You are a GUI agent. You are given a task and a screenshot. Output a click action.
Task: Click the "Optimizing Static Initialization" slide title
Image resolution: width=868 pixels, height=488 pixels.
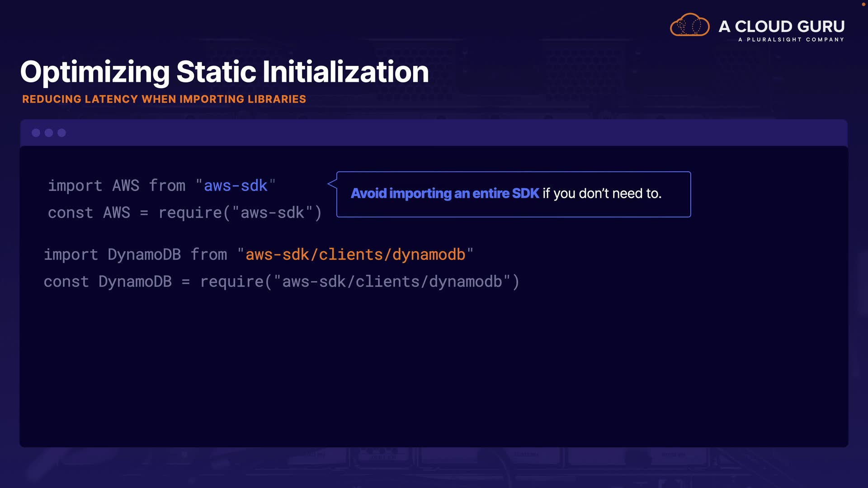[224, 72]
